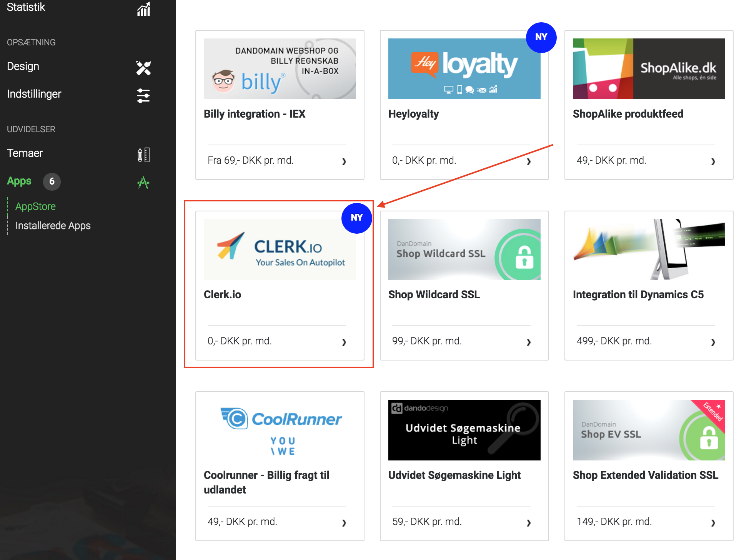This screenshot has height=560, width=739.
Task: Click the Design tools icon
Action: pos(143,68)
